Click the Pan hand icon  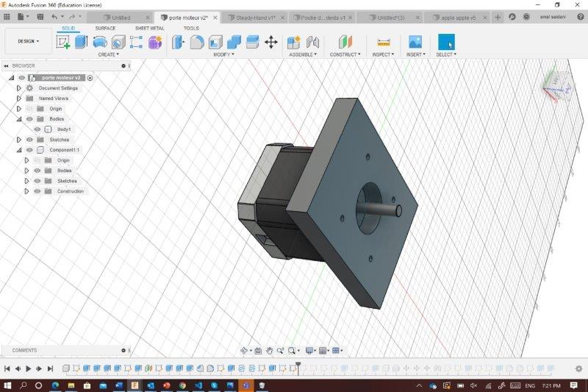pyautogui.click(x=269, y=350)
